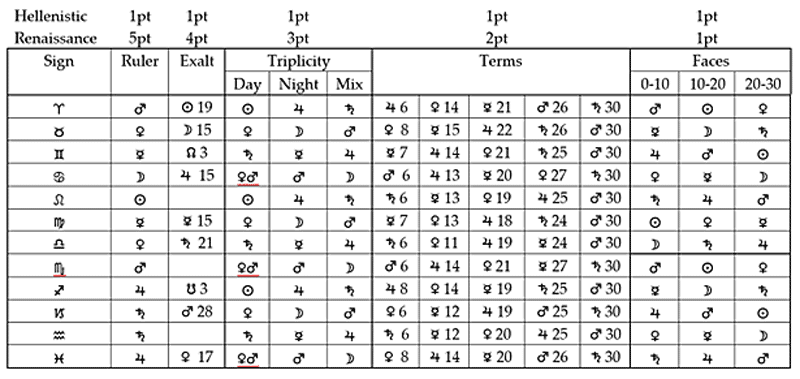Click the Faces header
Screen dimensions: 800x379
coord(710,61)
